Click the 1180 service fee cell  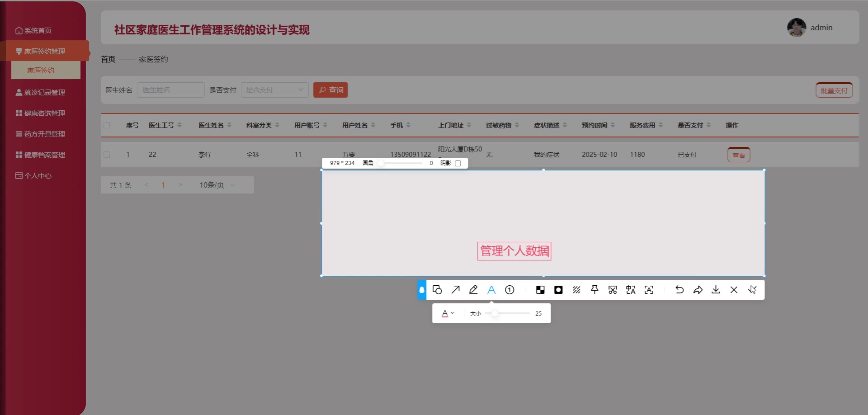coord(637,155)
